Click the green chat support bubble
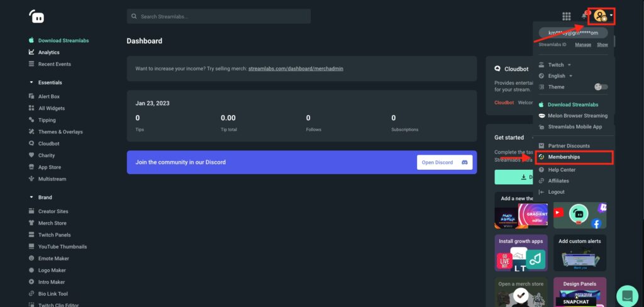Viewport: 644px width, 307px height. [x=626, y=294]
